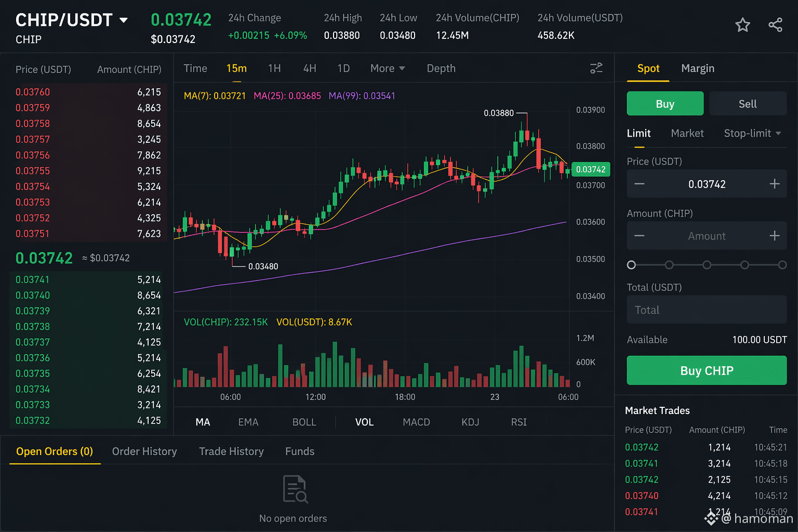798x532 pixels.
Task: Toggle the KDJ indicator
Action: (470, 422)
